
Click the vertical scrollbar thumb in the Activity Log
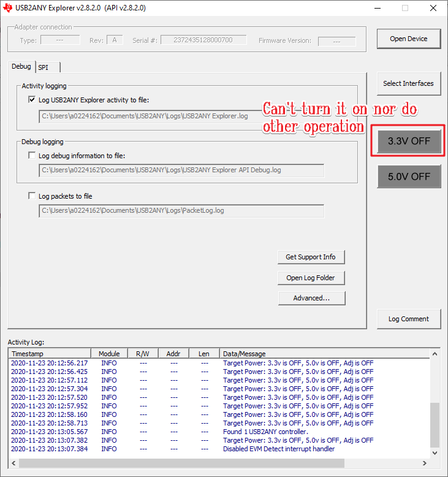pos(435,425)
